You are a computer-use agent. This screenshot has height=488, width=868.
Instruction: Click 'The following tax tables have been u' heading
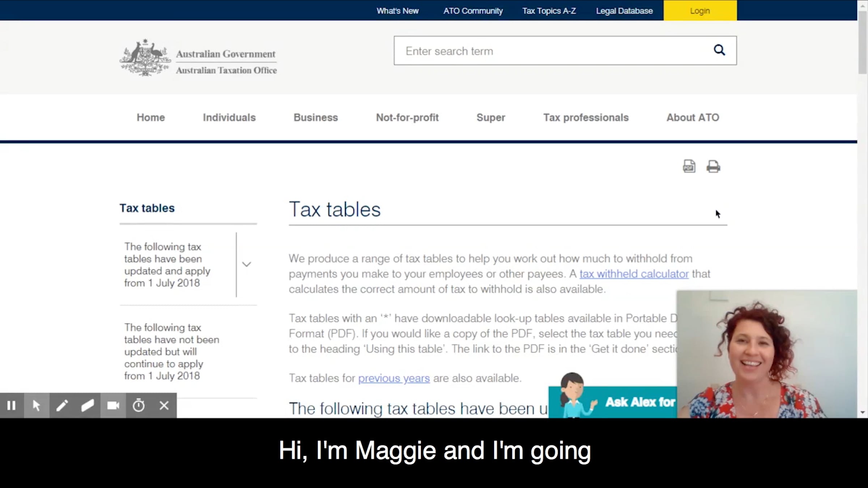pos(418,409)
